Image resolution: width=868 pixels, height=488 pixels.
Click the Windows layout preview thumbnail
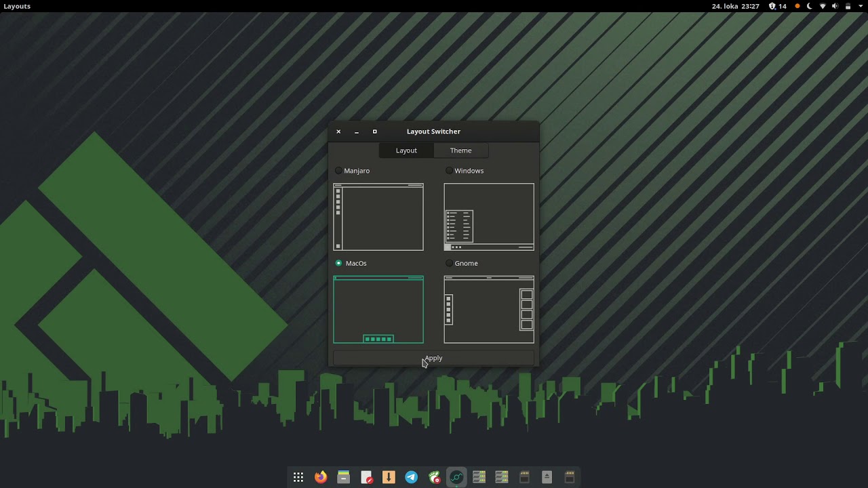coord(489,217)
